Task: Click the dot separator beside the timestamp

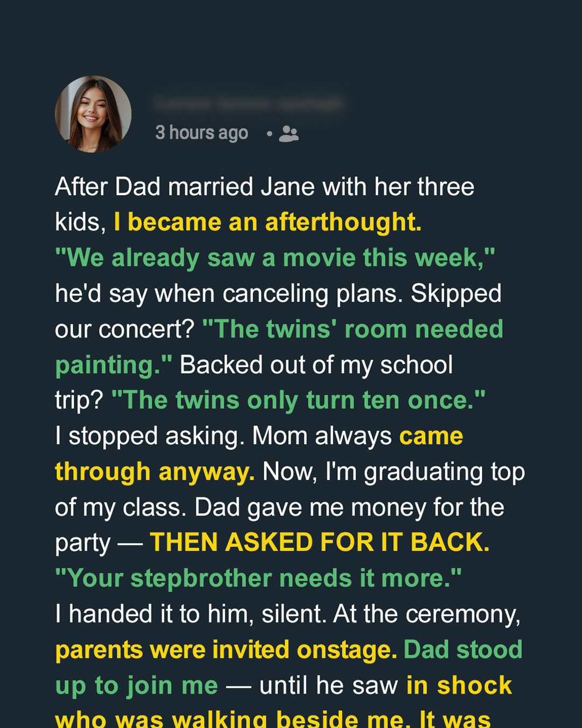Action: (x=269, y=133)
